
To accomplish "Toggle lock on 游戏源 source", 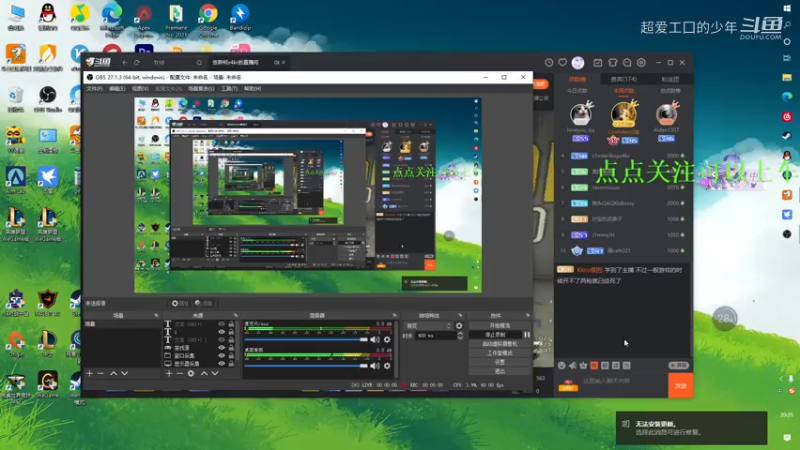I will (x=231, y=347).
